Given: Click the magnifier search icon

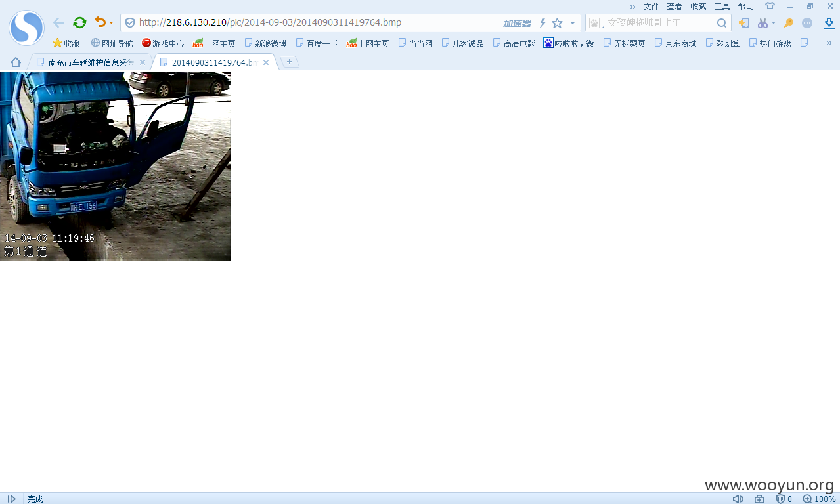Looking at the screenshot, I should pyautogui.click(x=722, y=23).
